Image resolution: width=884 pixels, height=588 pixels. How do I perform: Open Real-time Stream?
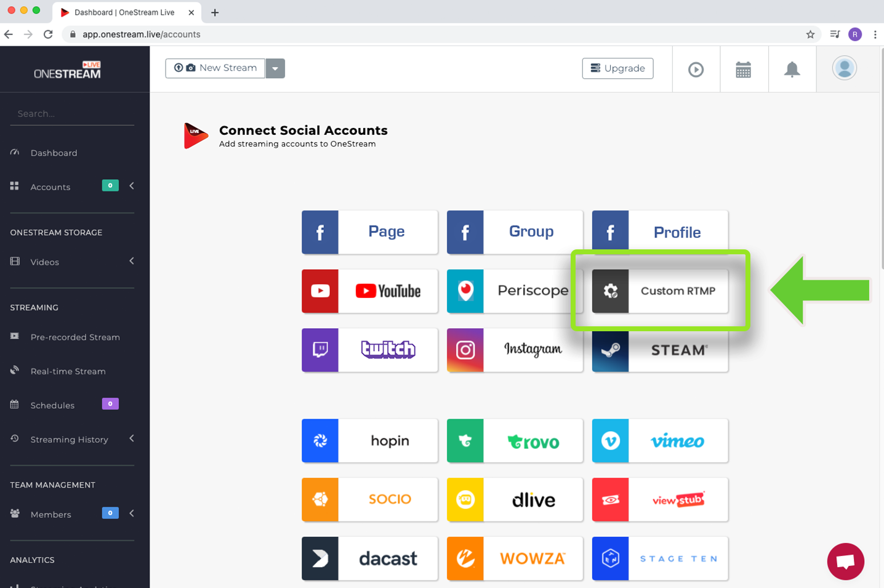pos(68,371)
